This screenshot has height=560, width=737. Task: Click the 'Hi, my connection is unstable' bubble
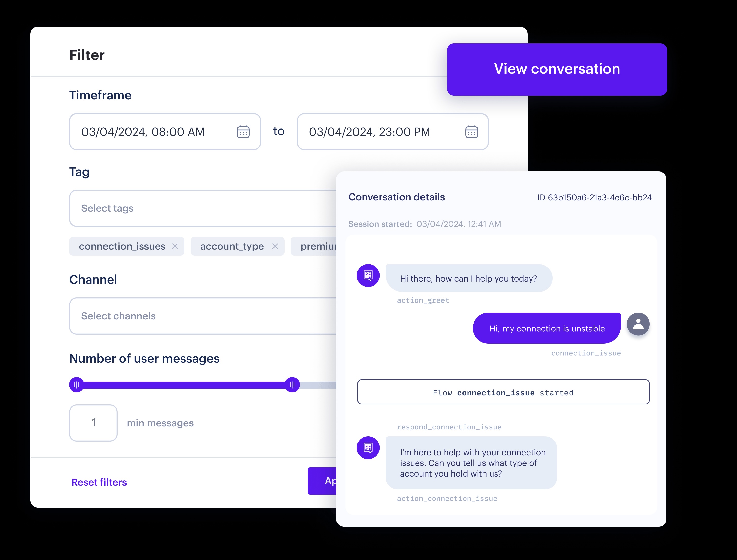click(547, 328)
